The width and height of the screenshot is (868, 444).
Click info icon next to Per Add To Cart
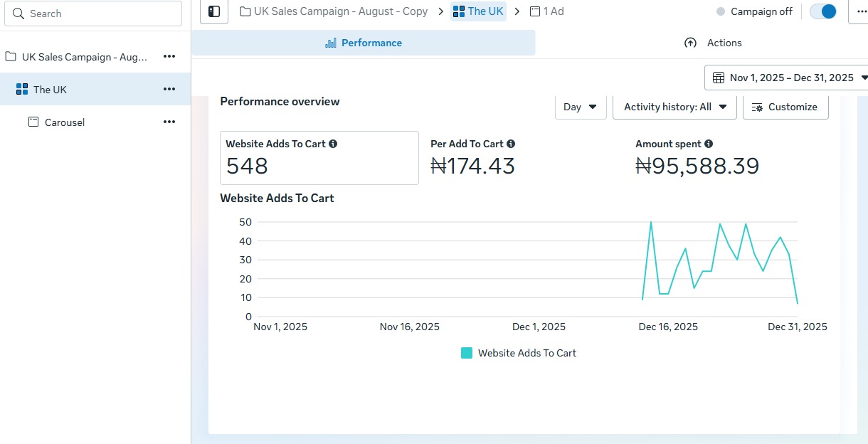coord(511,144)
